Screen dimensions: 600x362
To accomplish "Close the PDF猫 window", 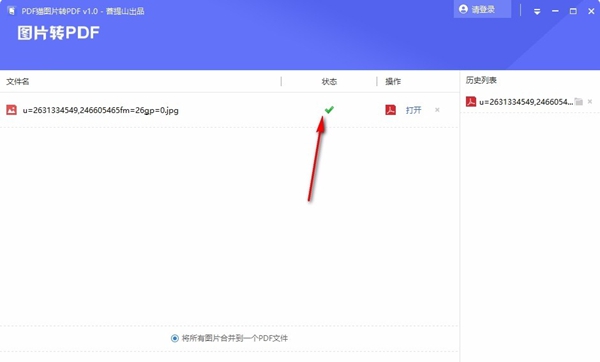I will click(x=591, y=11).
